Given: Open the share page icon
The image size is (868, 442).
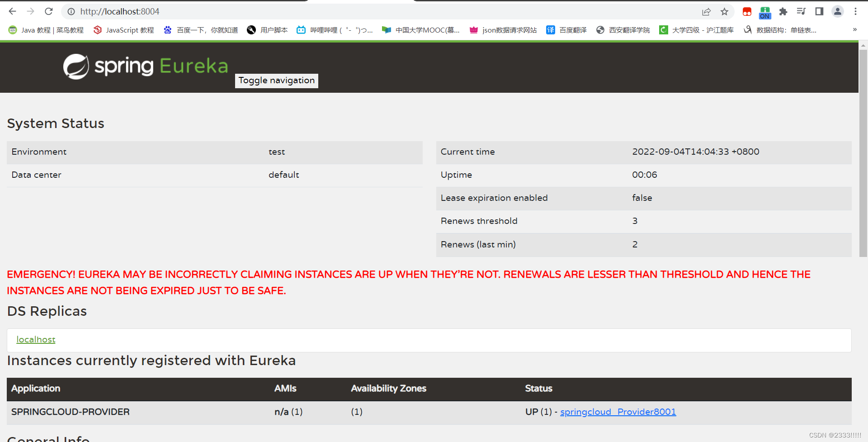Looking at the screenshot, I should tap(707, 12).
